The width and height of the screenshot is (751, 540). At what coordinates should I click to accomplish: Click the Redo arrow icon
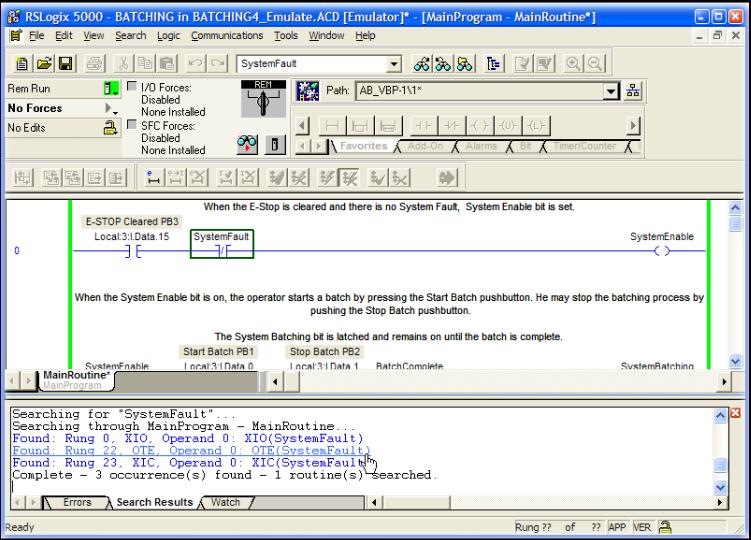click(x=217, y=63)
